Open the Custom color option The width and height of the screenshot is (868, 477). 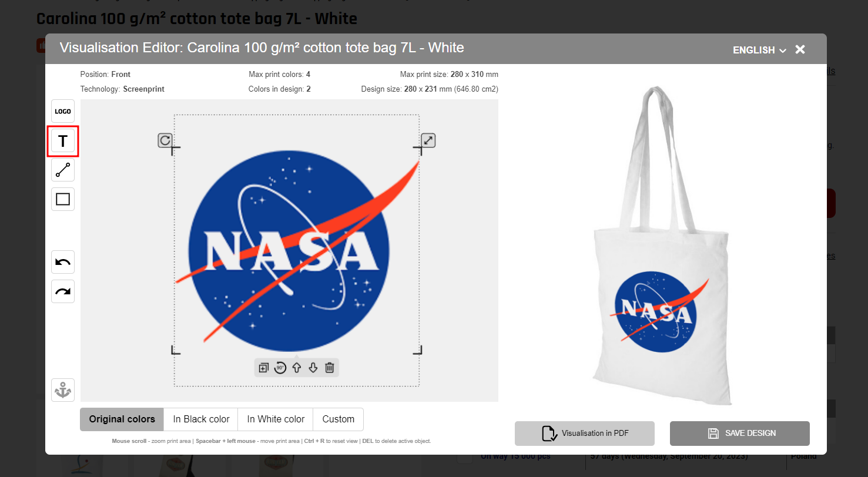[339, 419]
